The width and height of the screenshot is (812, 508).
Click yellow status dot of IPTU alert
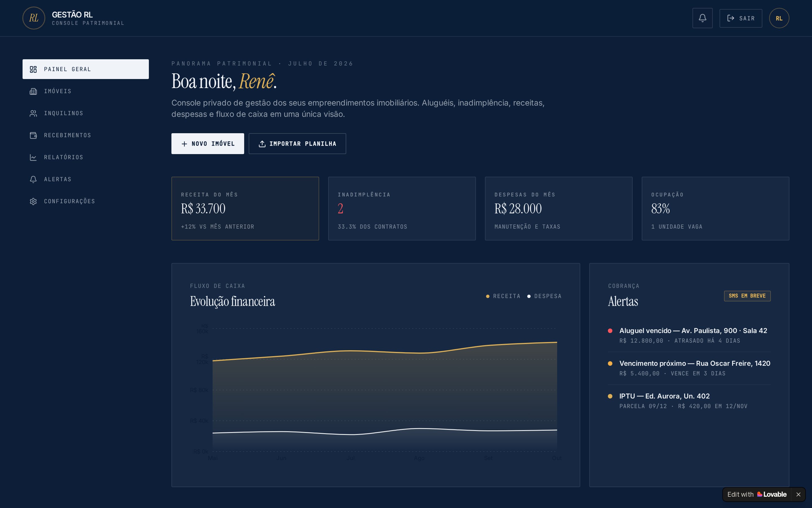(x=610, y=396)
